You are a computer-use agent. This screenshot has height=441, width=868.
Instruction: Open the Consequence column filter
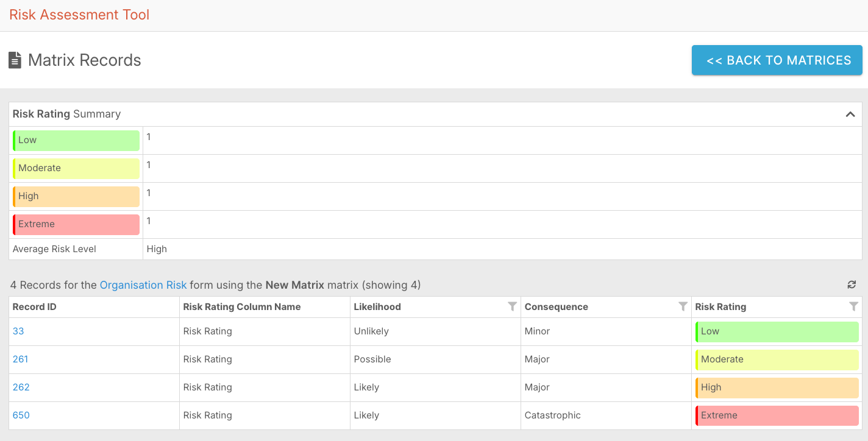pos(683,307)
